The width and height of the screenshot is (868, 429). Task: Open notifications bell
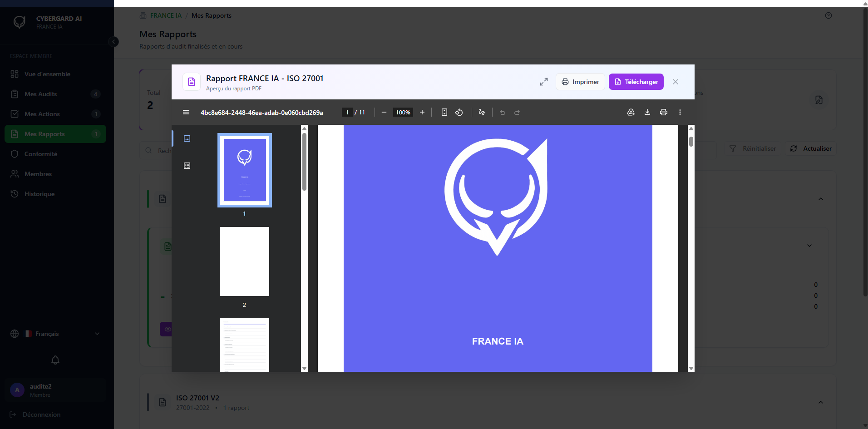(55, 360)
